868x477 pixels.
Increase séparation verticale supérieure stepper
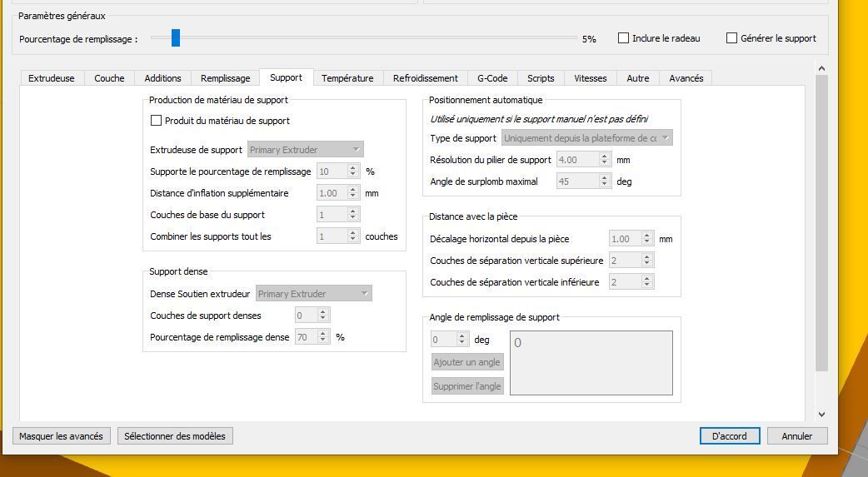point(647,256)
